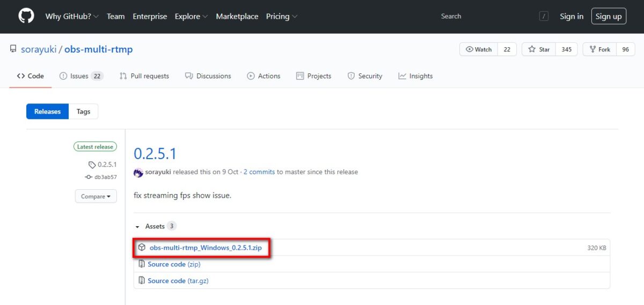Click the Source code (tar.gz) file icon
Image resolution: width=644 pixels, height=305 pixels.
pyautogui.click(x=142, y=280)
